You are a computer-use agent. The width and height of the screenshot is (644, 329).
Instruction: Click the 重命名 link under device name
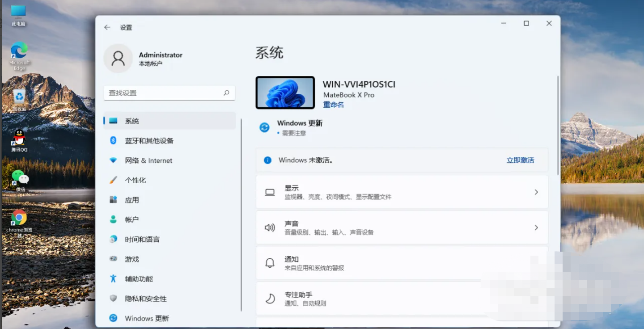click(x=333, y=105)
